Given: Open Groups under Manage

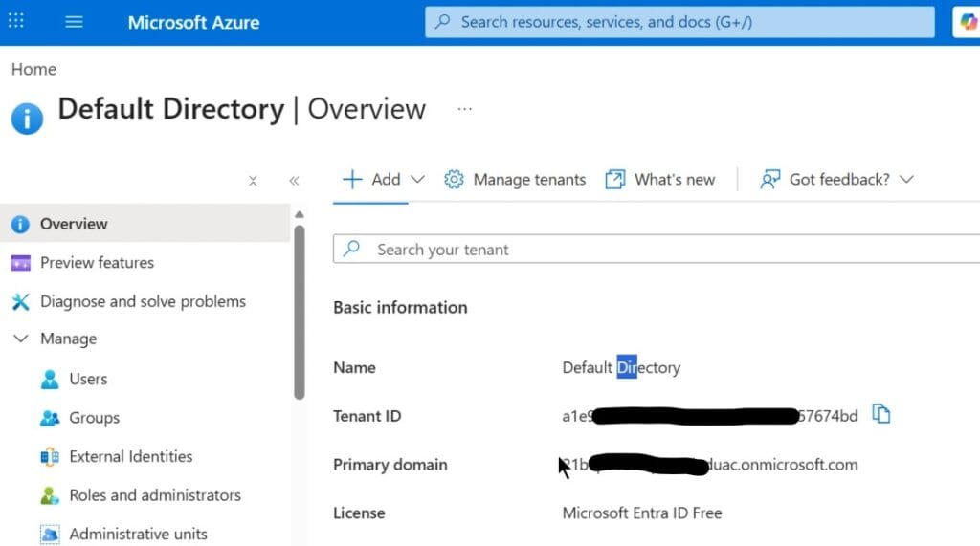Looking at the screenshot, I should pos(95,417).
